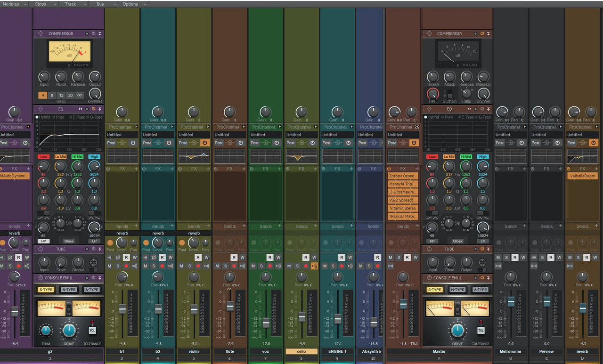603x364 pixels.
Task: Arm the Absynth 5 track for recording
Action: 377,266
